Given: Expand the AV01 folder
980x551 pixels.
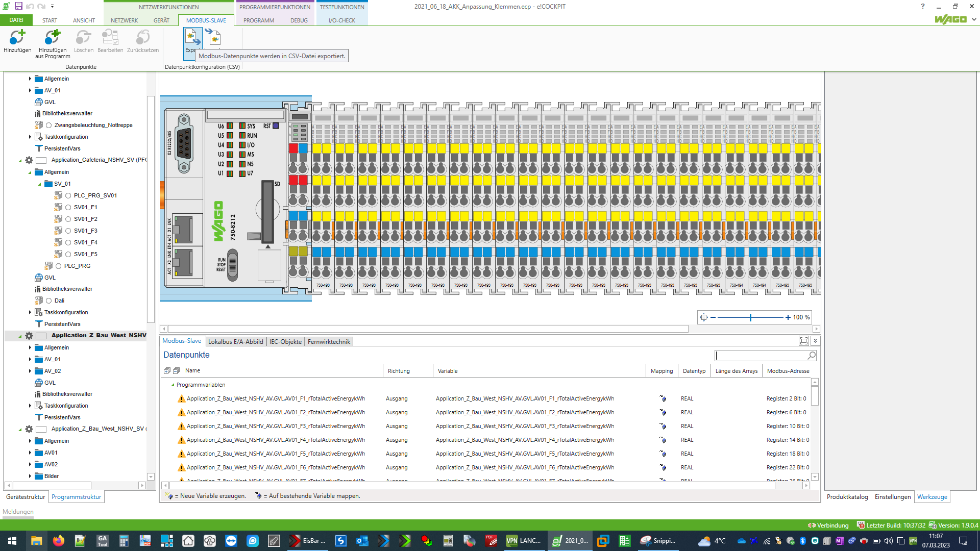Looking at the screenshot, I should [x=30, y=453].
